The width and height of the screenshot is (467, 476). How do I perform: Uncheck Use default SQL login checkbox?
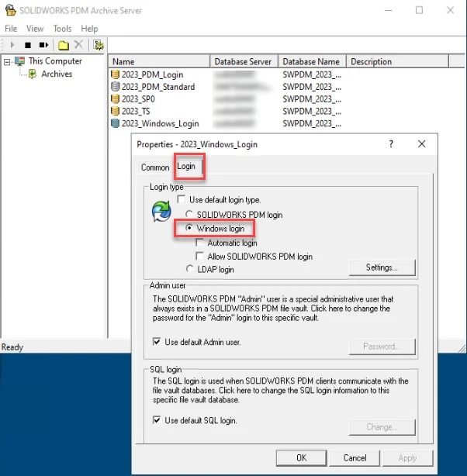[x=157, y=420]
